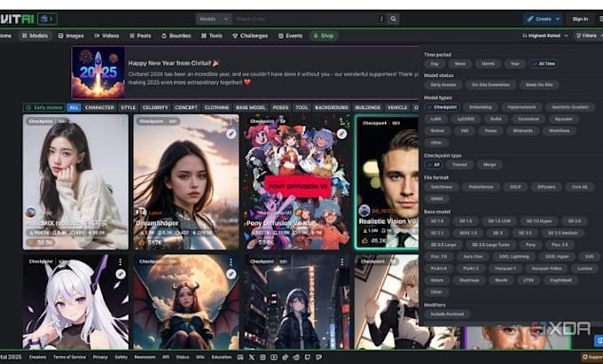
Task: Open three-dot menu on night city girl card
Action: tap(342, 262)
